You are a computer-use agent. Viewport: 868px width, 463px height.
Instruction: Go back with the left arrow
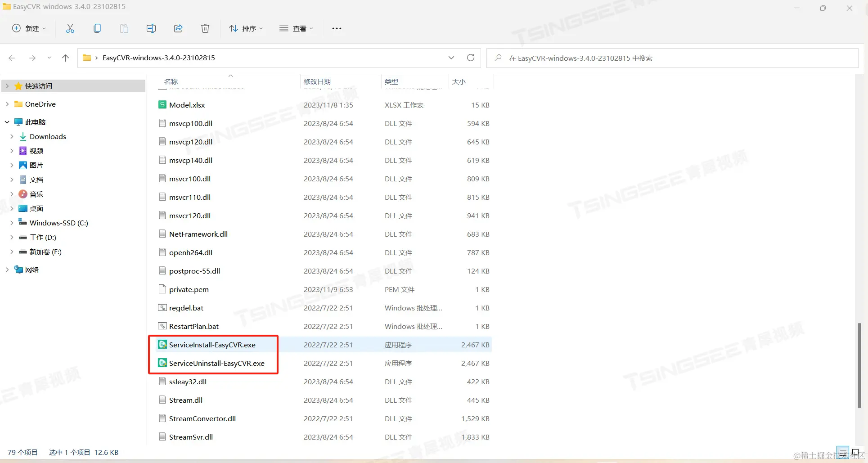tap(12, 58)
